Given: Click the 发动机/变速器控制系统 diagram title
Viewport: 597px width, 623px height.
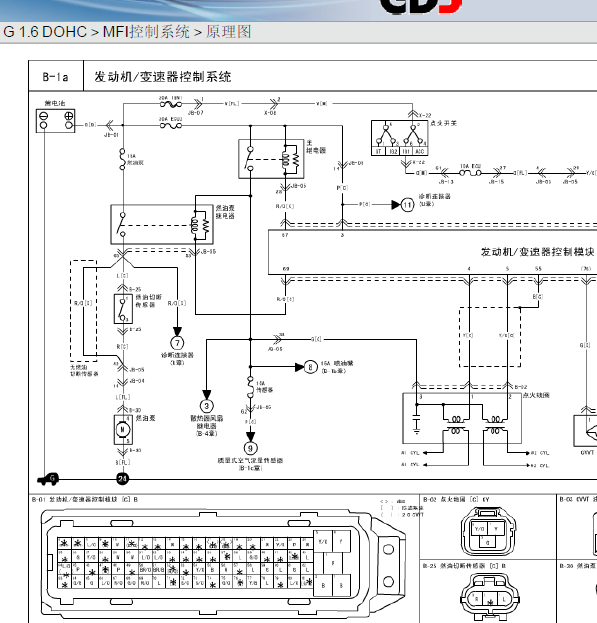Looking at the screenshot, I should click(x=162, y=76).
